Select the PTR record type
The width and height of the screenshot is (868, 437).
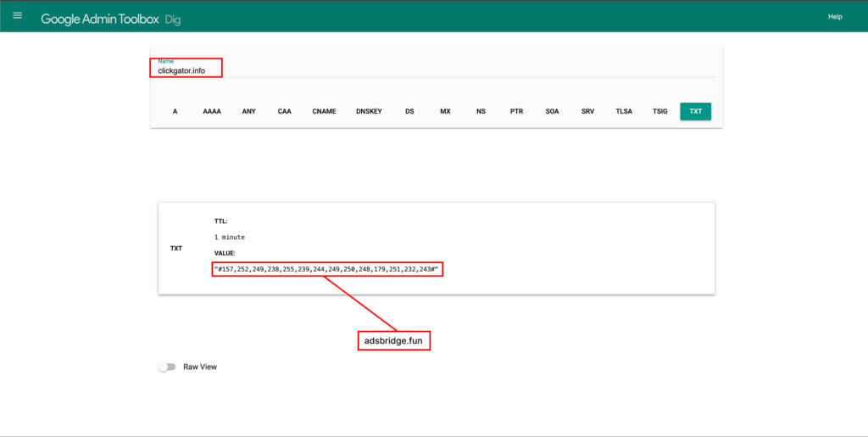[x=516, y=112]
